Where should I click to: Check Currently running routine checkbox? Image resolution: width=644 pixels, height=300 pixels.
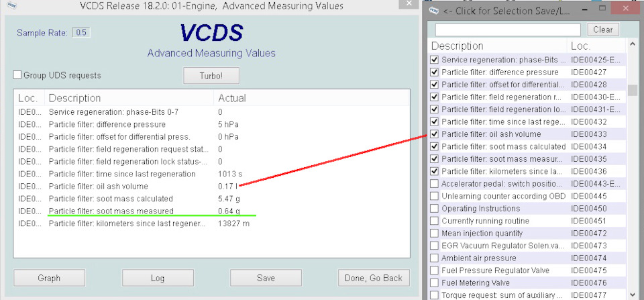tap(434, 221)
